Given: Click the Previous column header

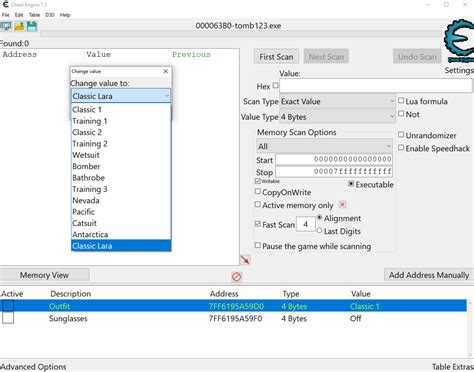Looking at the screenshot, I should pos(191,54).
